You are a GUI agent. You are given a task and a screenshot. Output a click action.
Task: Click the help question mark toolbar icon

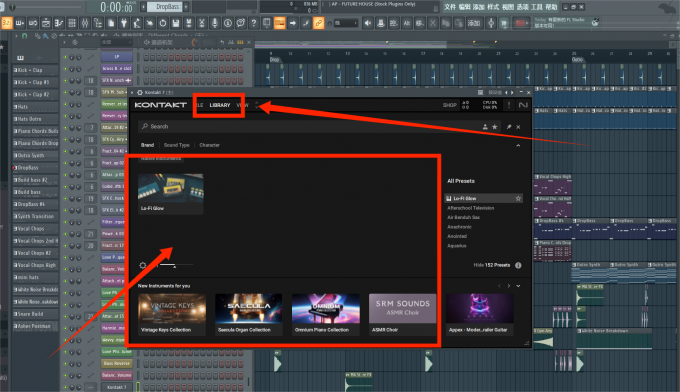pos(254,23)
